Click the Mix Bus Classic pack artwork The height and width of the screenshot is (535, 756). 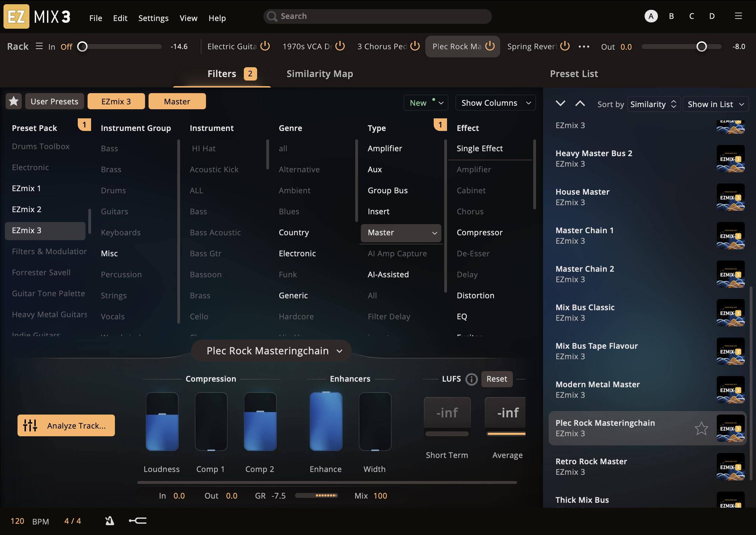(731, 313)
